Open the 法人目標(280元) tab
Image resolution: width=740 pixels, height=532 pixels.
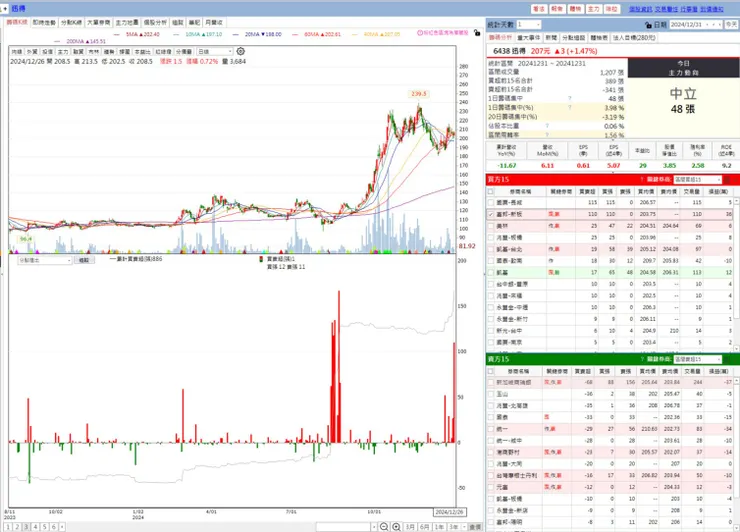pos(634,38)
